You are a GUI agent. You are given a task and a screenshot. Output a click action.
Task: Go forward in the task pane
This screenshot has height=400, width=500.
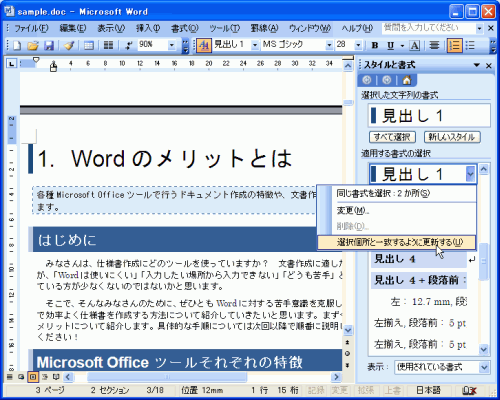click(x=387, y=80)
